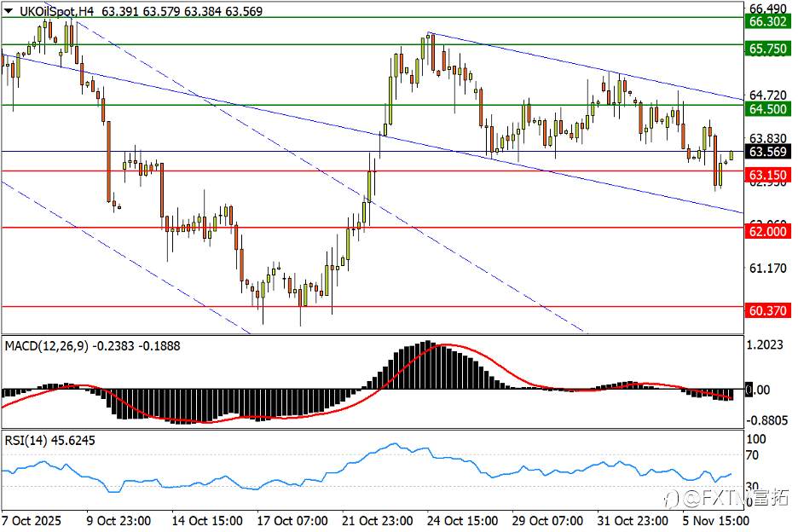Select the 60.370 red price label
Image resolution: width=798 pixels, height=532 pixels.
pos(767,310)
